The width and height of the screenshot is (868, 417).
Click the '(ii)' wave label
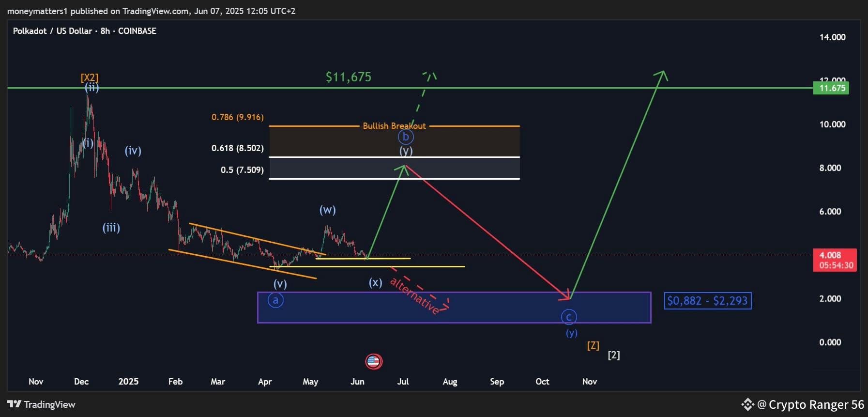click(x=92, y=88)
